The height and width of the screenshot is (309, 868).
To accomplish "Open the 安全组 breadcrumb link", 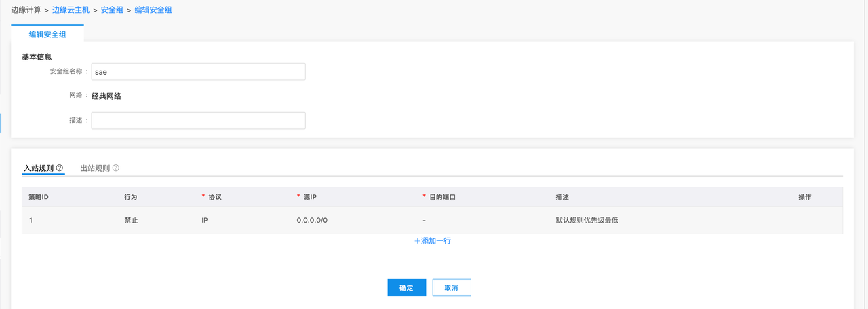I will tap(112, 10).
